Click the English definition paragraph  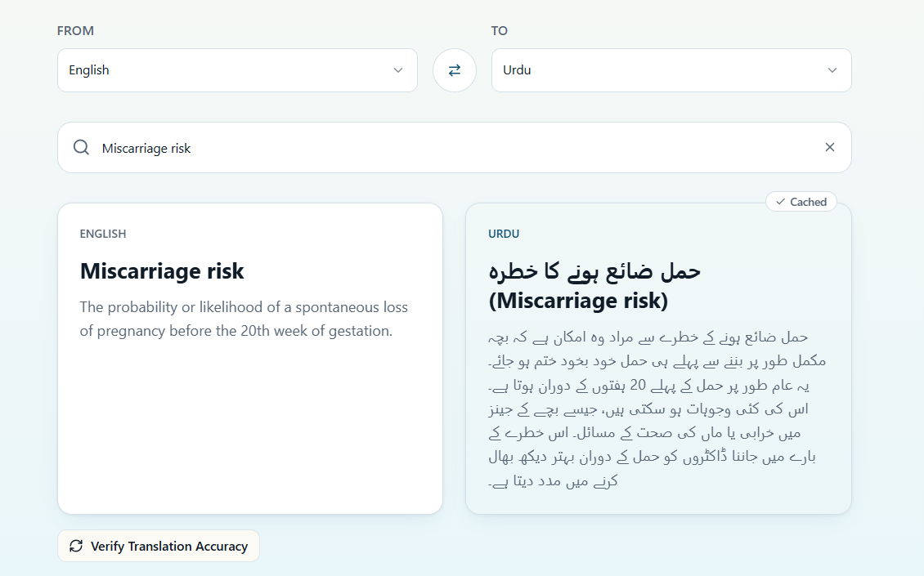(244, 319)
